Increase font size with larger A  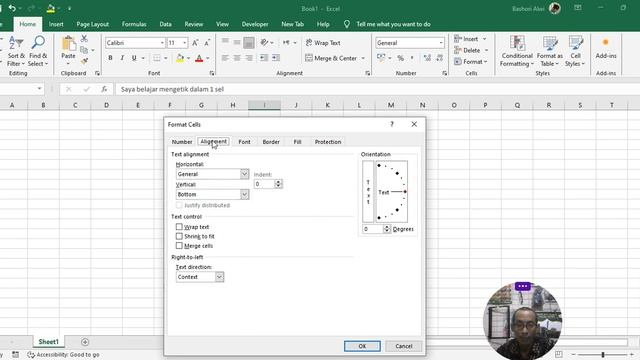click(x=195, y=43)
